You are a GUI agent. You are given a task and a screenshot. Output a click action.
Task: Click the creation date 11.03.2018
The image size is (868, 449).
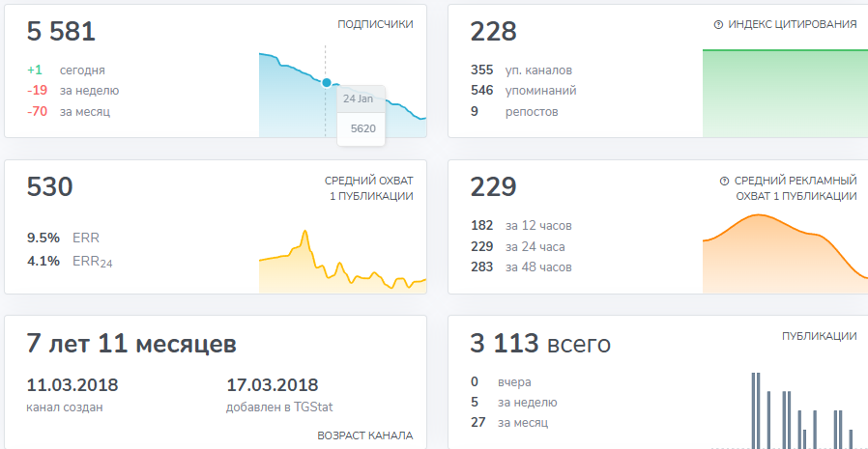click(72, 385)
